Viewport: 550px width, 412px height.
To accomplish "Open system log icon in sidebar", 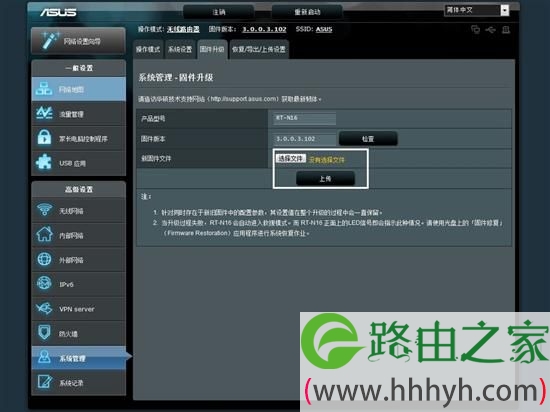I will pyautogui.click(x=45, y=382).
